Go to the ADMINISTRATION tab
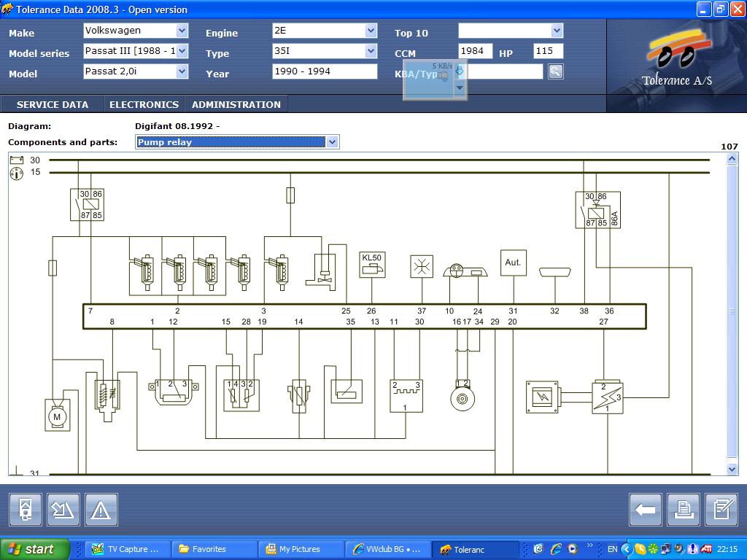The image size is (747, 560). (236, 104)
